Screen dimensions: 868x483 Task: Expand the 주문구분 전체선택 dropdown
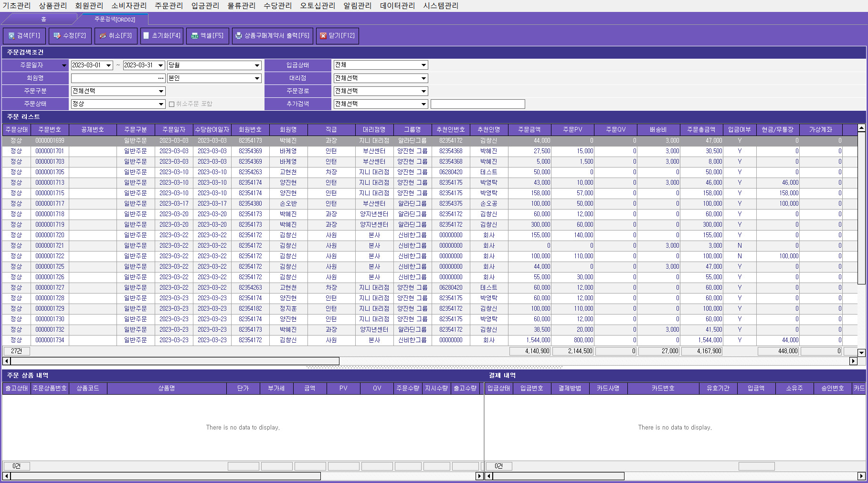[x=161, y=91]
